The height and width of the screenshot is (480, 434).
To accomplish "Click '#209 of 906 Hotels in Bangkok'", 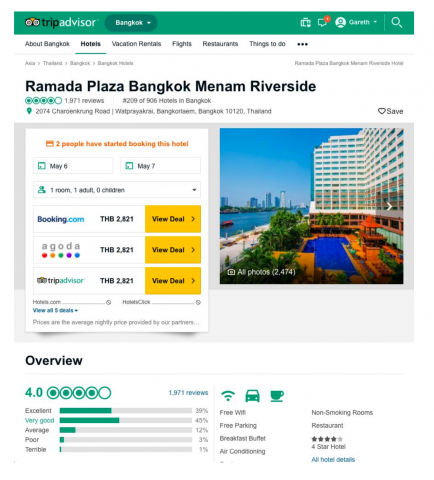I will click(167, 101).
